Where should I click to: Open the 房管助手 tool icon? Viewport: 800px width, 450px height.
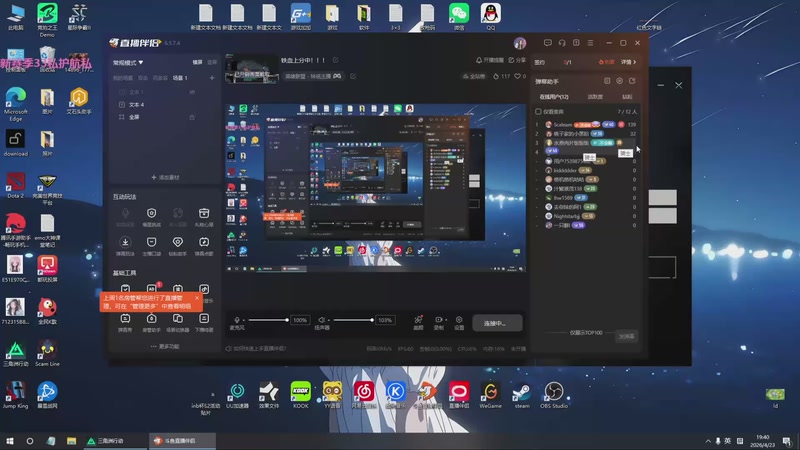point(152,319)
